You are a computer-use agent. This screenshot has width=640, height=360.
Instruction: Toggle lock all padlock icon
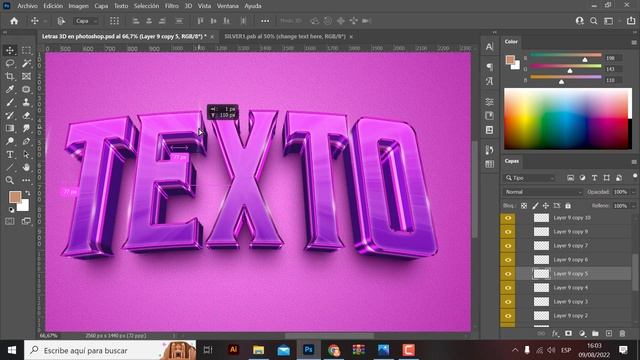tap(568, 206)
